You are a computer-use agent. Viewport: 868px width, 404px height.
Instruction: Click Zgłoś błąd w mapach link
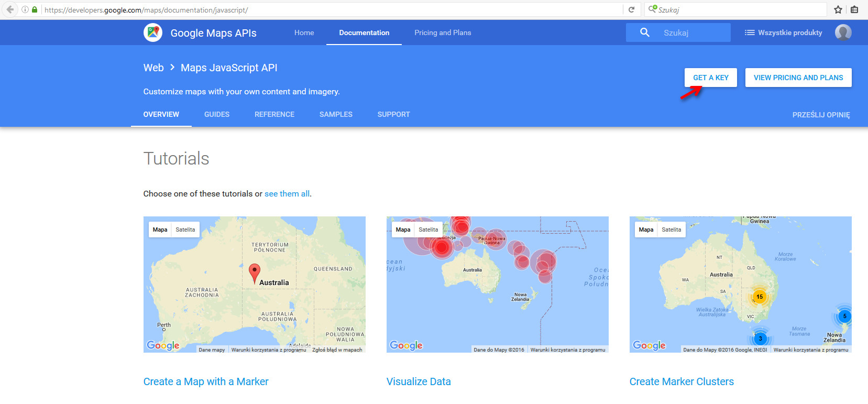tap(337, 350)
